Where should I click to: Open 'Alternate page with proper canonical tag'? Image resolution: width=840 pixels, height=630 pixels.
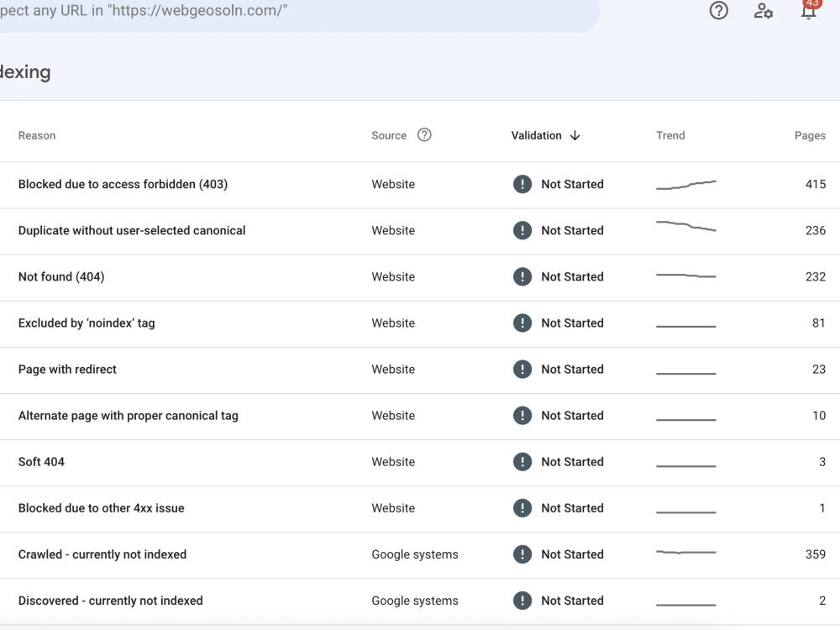pyautogui.click(x=128, y=416)
